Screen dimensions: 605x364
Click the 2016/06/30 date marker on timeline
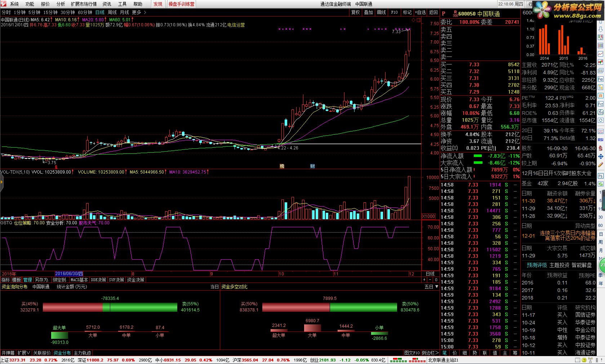(x=69, y=274)
